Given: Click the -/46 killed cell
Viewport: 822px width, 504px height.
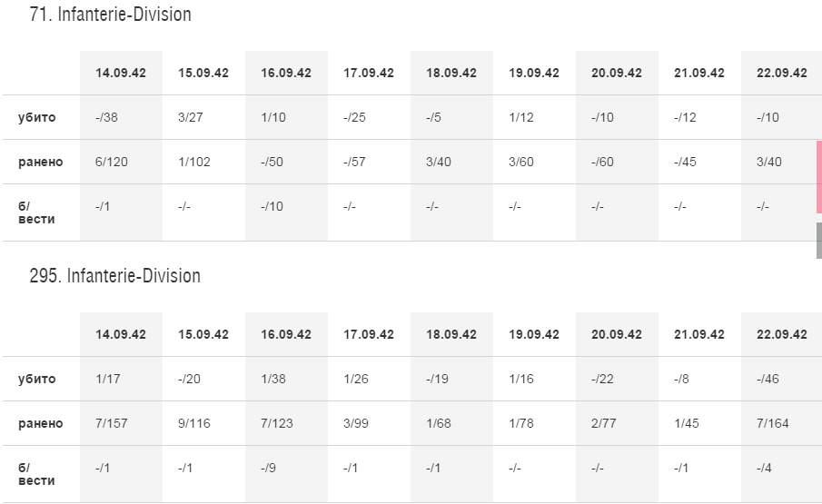Looking at the screenshot, I should pyautogui.click(x=782, y=379).
